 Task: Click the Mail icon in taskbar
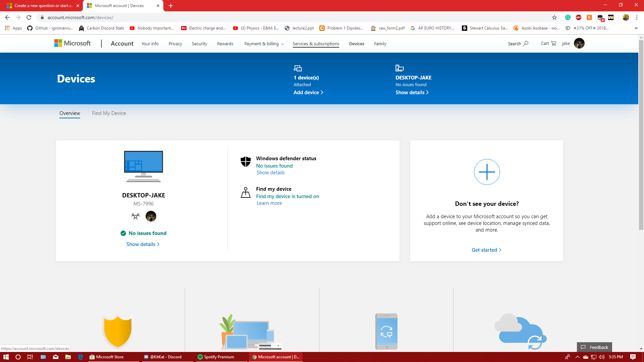56,357
